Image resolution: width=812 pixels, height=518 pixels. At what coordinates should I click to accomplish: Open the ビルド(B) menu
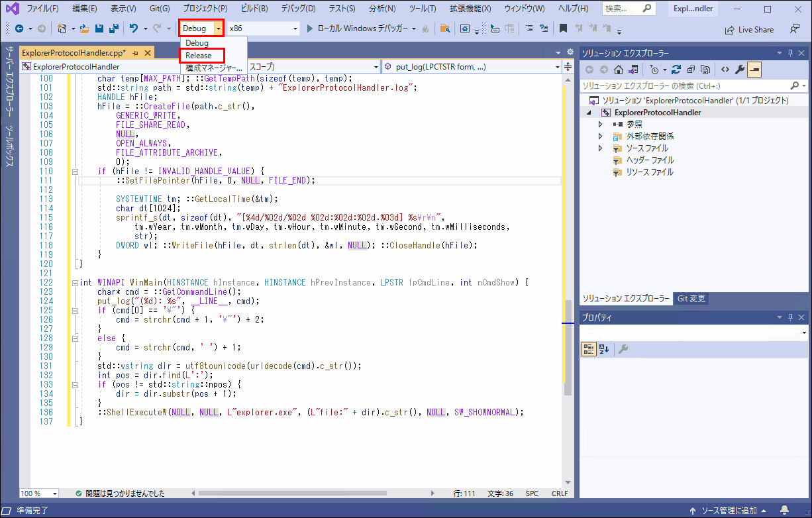tap(254, 9)
